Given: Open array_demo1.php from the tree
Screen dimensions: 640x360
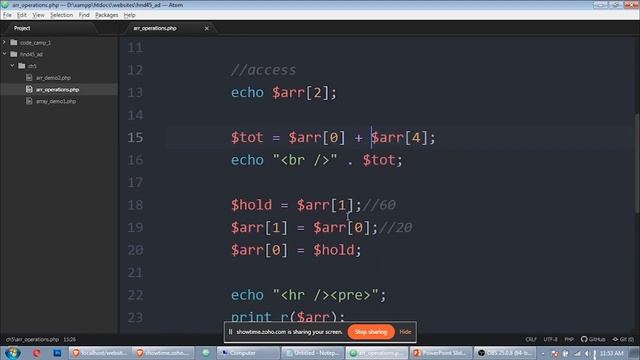Looking at the screenshot, I should point(56,101).
